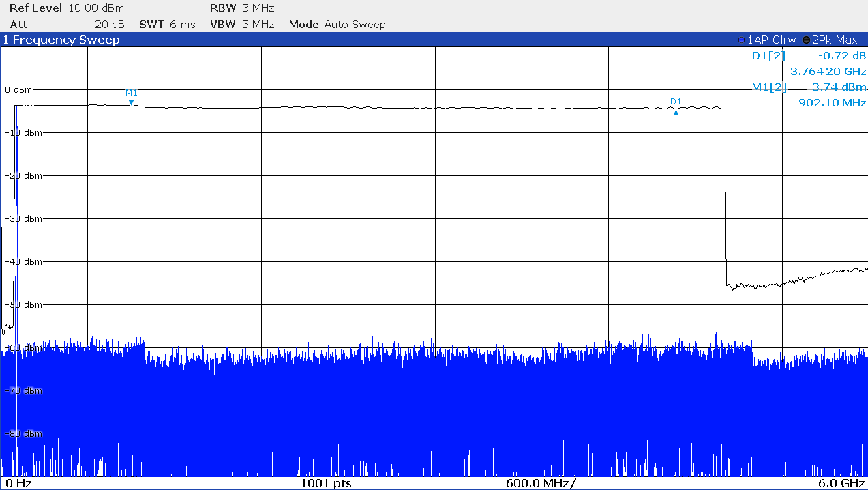Click the 0 Hz start frequency label
Image resolution: width=868 pixels, height=490 pixels.
pos(19,483)
